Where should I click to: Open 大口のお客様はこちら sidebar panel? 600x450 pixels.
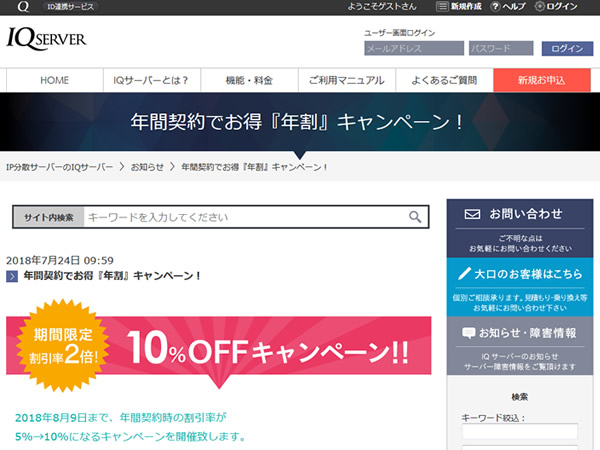[x=520, y=287]
